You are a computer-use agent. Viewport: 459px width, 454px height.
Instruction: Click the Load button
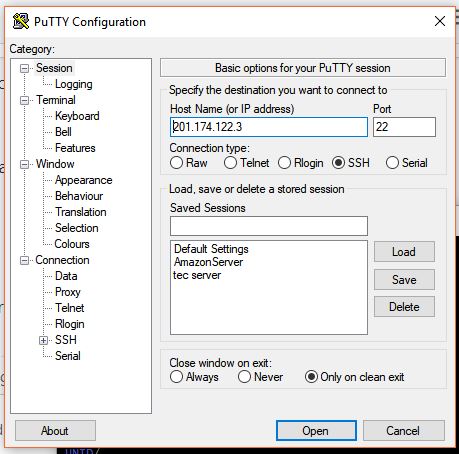[x=404, y=252]
